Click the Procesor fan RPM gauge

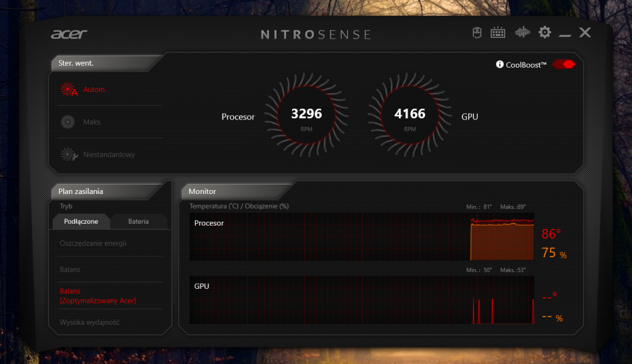pyautogui.click(x=306, y=117)
